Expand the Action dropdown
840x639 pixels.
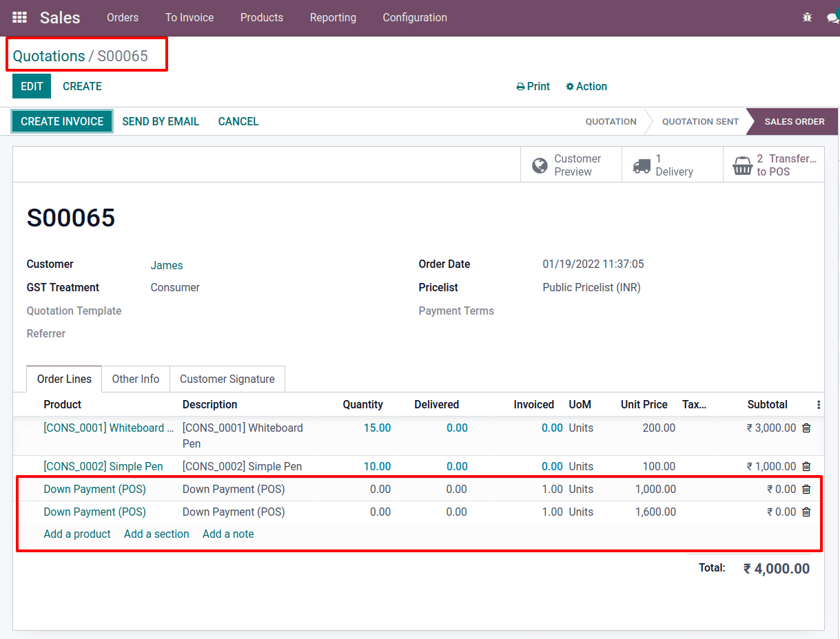(x=586, y=86)
